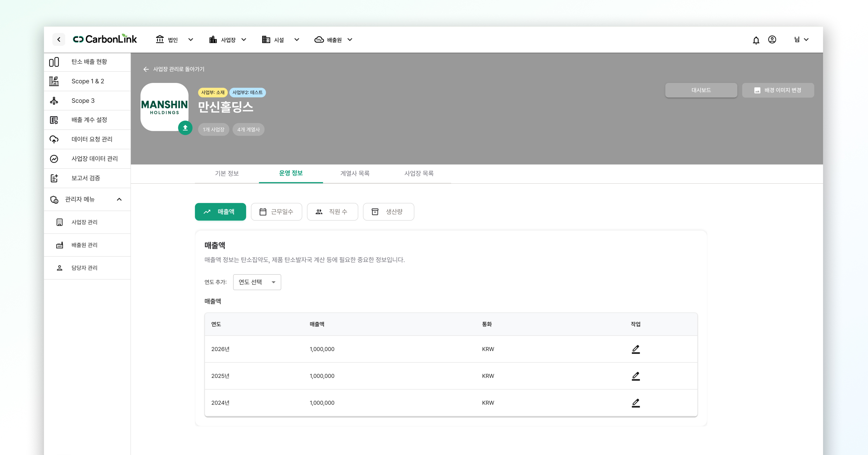Expand the 법인 dropdown chevron
This screenshot has width=868, height=455.
190,39
